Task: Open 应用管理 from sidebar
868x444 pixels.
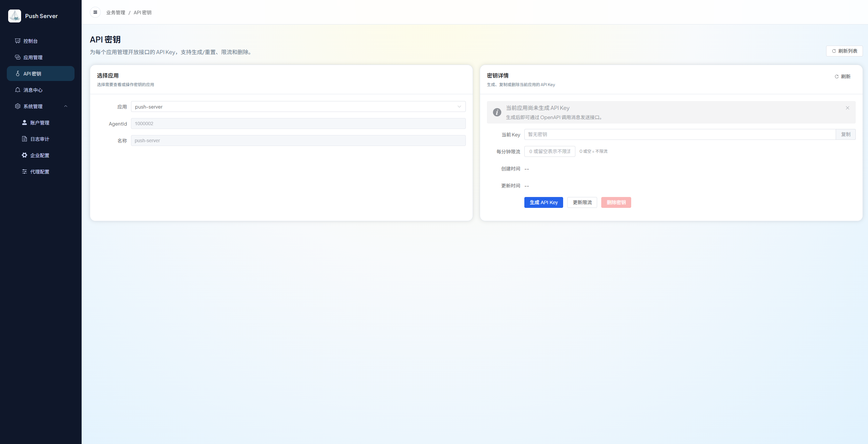Action: click(33, 57)
